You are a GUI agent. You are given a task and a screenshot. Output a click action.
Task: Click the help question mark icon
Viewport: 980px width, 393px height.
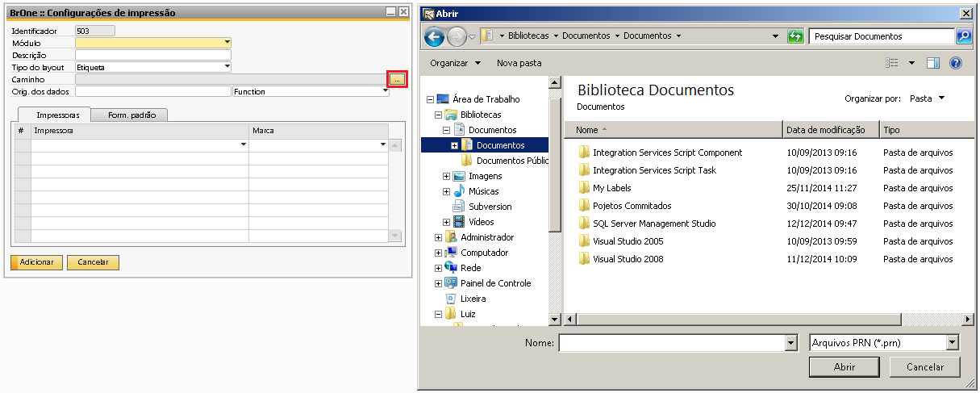(x=956, y=63)
